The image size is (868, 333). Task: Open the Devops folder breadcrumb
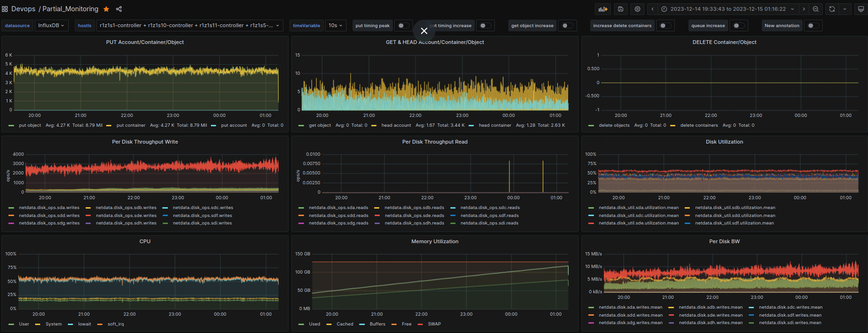(23, 9)
